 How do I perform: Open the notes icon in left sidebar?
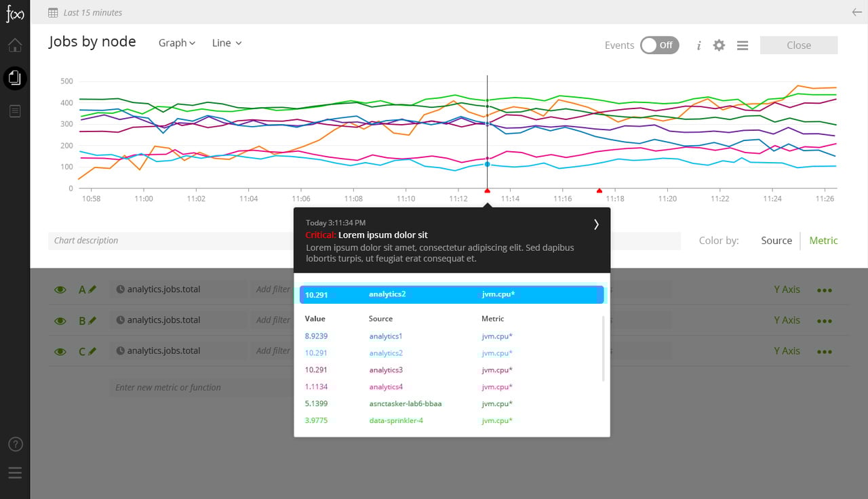[x=14, y=111]
